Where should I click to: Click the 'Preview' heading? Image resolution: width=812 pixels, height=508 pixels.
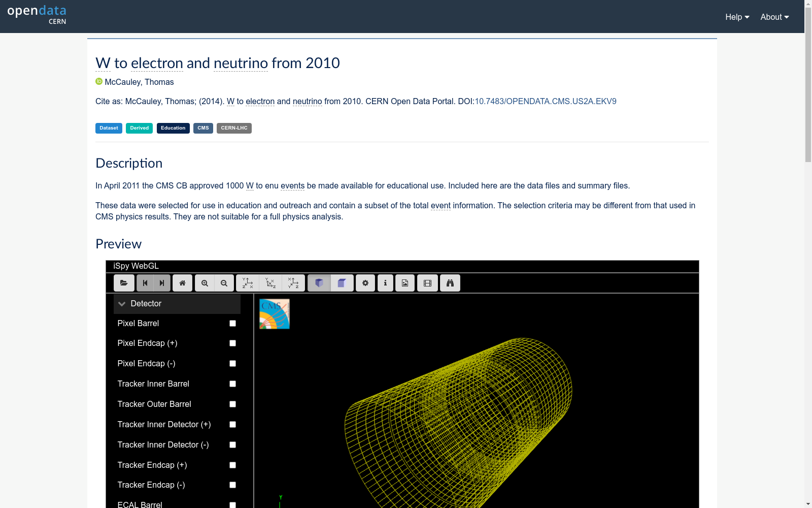tap(119, 244)
